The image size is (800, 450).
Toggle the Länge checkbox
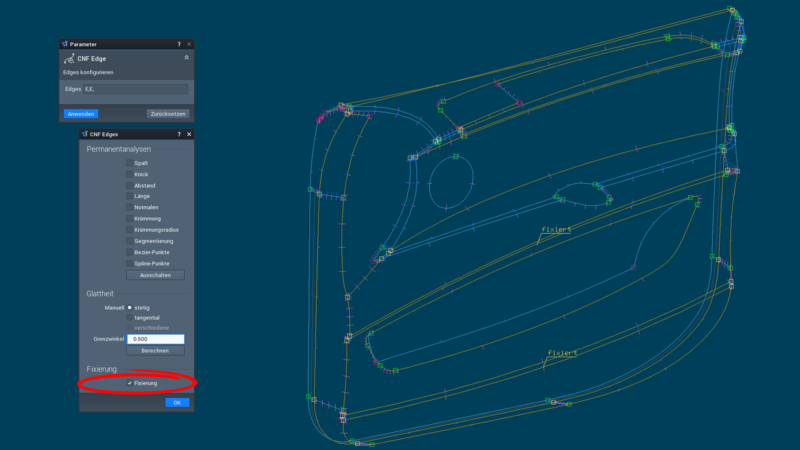(x=129, y=196)
